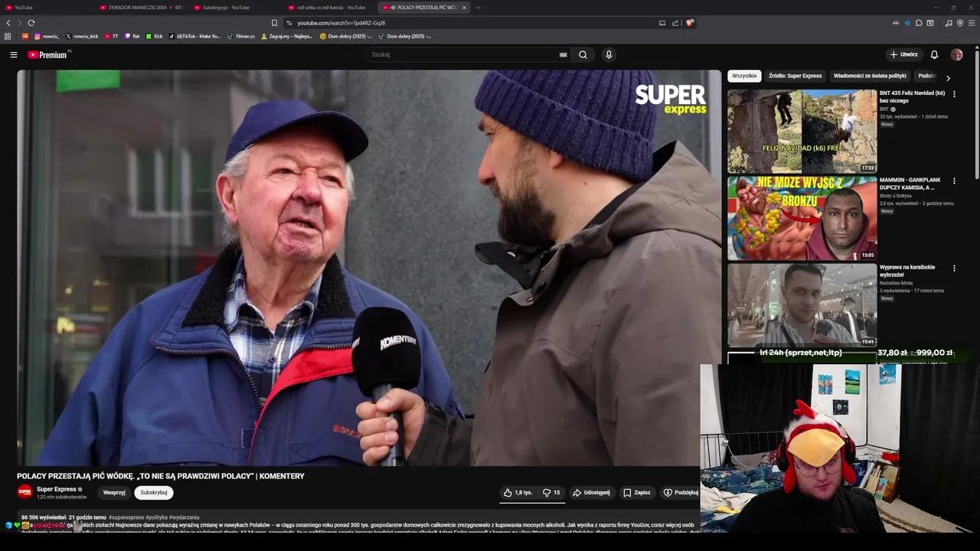The image size is (980, 551).
Task: Click the browser address bar URL
Action: point(341,23)
